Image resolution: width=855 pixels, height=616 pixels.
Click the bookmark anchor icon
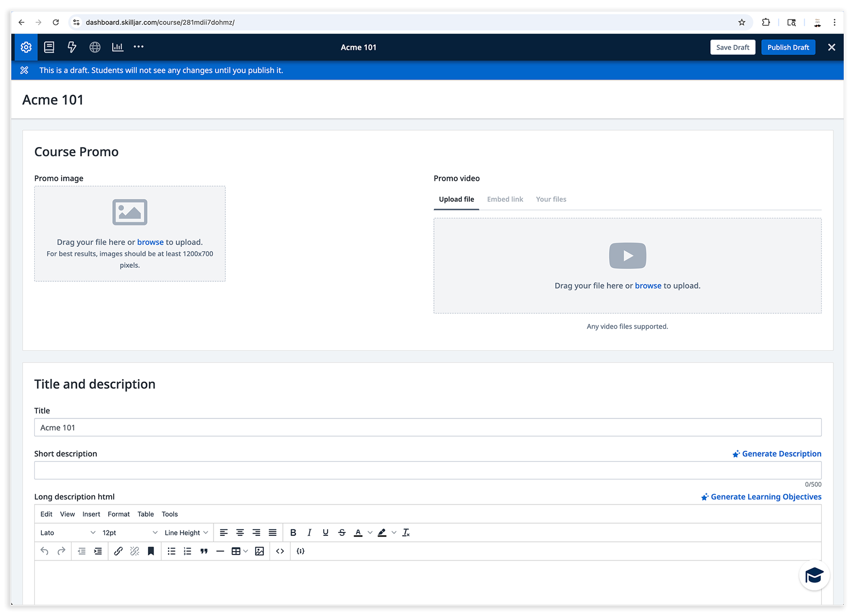151,551
